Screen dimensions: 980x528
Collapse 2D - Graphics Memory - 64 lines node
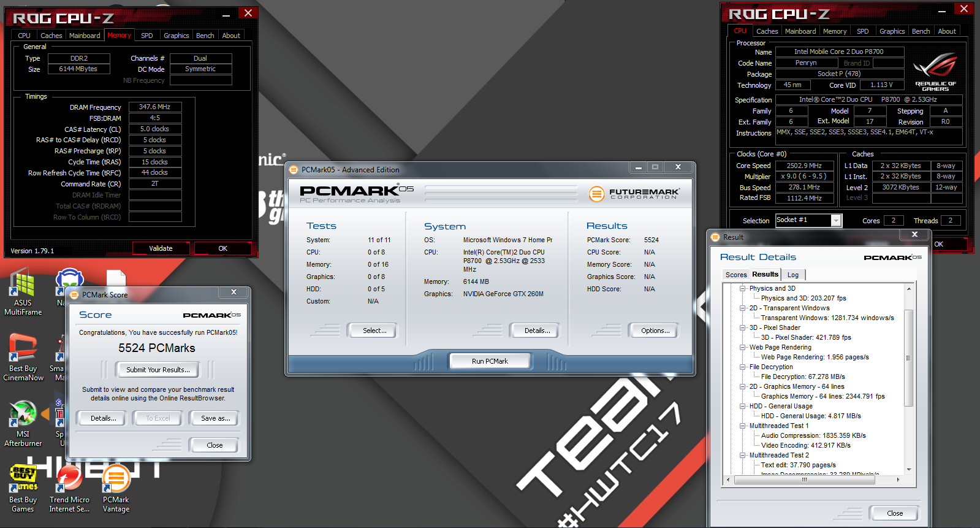click(743, 386)
